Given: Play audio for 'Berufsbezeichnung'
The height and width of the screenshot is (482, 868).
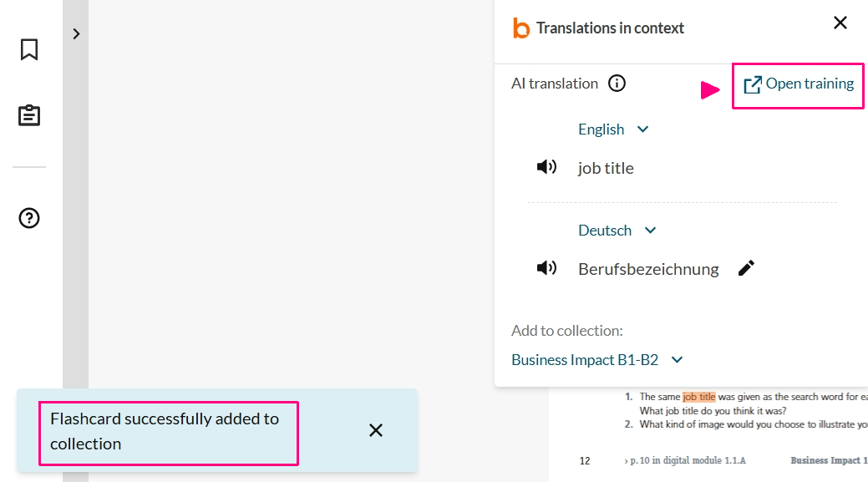Looking at the screenshot, I should (x=546, y=268).
